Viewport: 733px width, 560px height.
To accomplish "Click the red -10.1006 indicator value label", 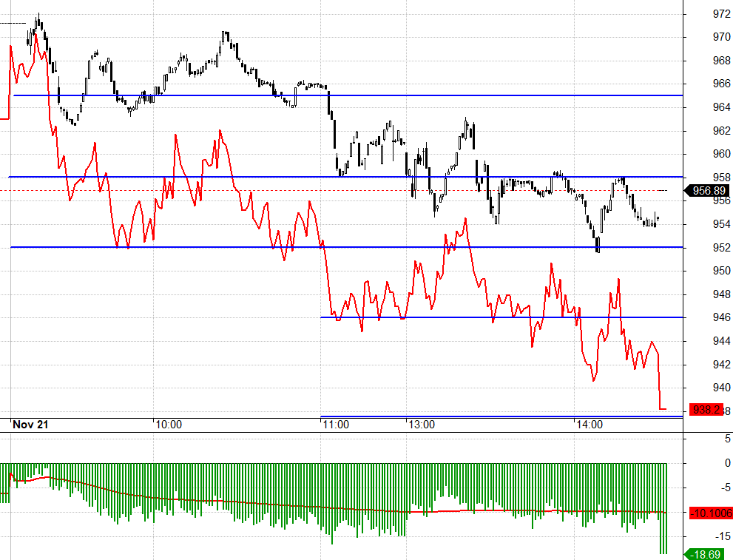I will pyautogui.click(x=711, y=513).
